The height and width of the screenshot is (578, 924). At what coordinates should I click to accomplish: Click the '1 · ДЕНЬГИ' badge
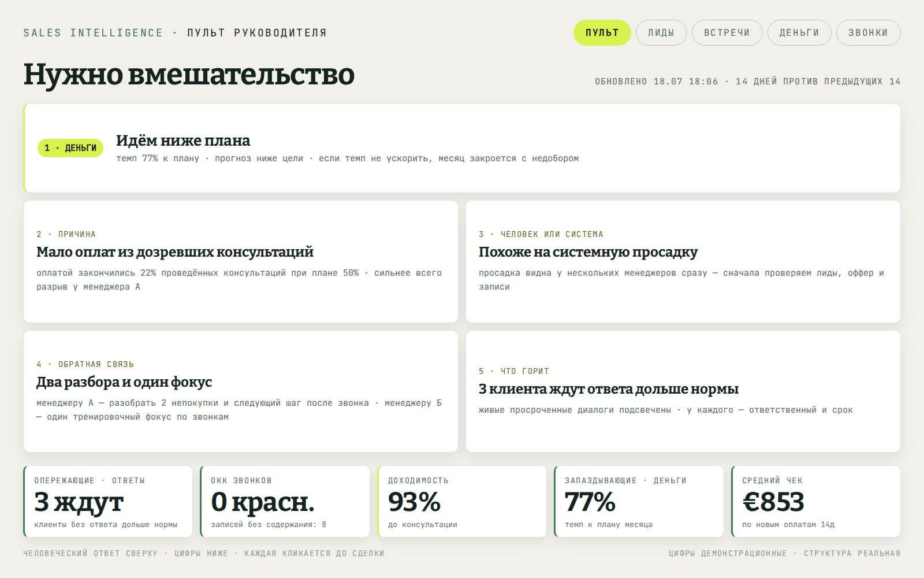(70, 148)
